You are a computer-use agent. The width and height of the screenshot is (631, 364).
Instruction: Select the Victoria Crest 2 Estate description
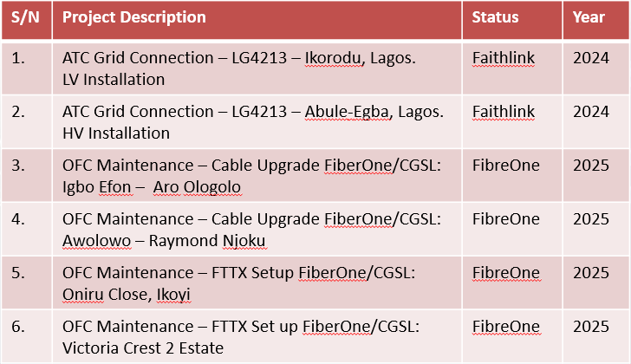pyautogui.click(x=241, y=337)
